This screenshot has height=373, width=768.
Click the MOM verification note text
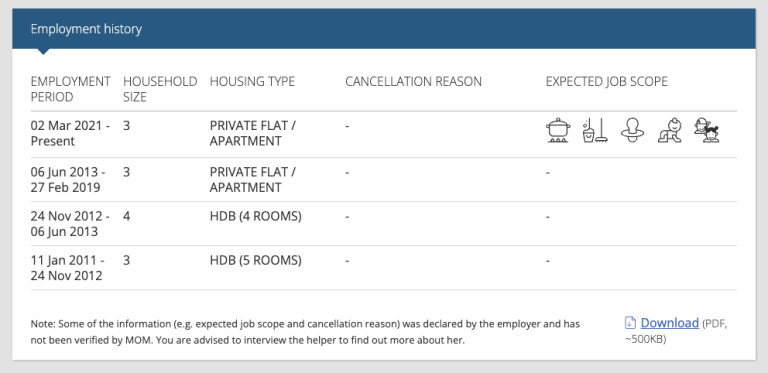pos(305,332)
